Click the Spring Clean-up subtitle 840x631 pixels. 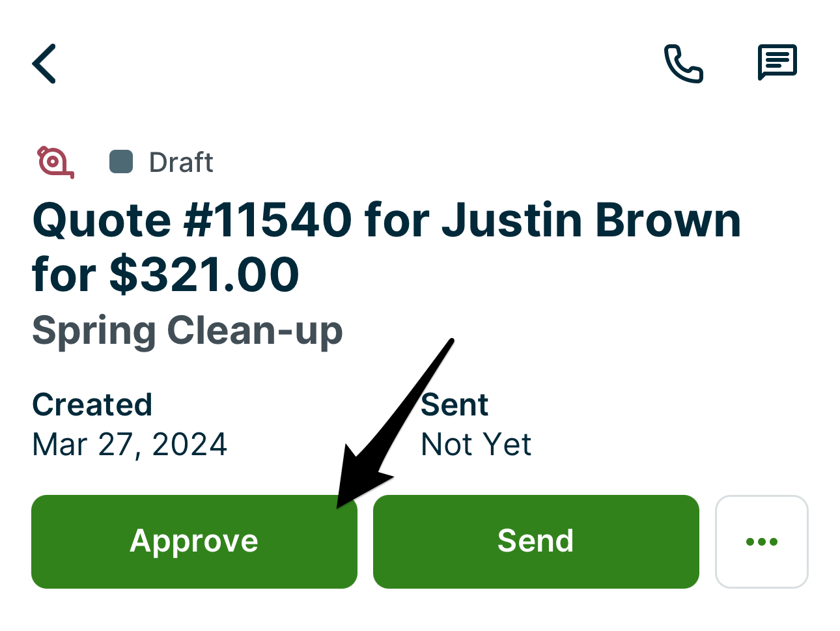tap(188, 331)
